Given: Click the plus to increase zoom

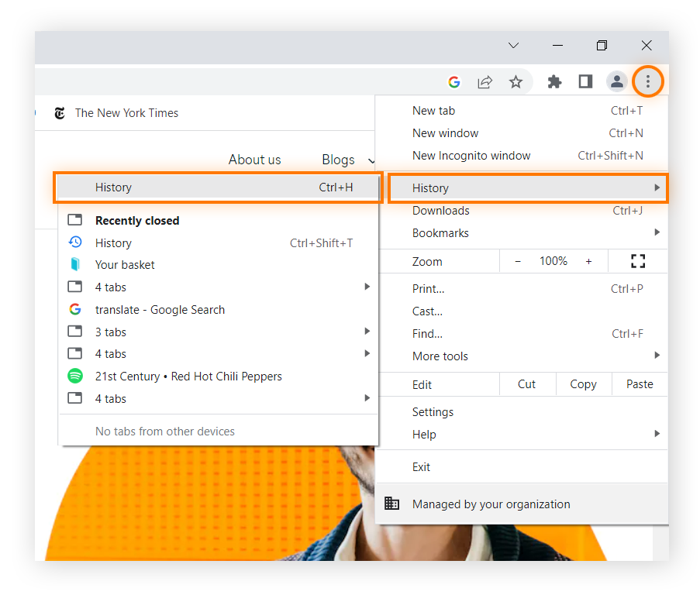Looking at the screenshot, I should [x=588, y=261].
